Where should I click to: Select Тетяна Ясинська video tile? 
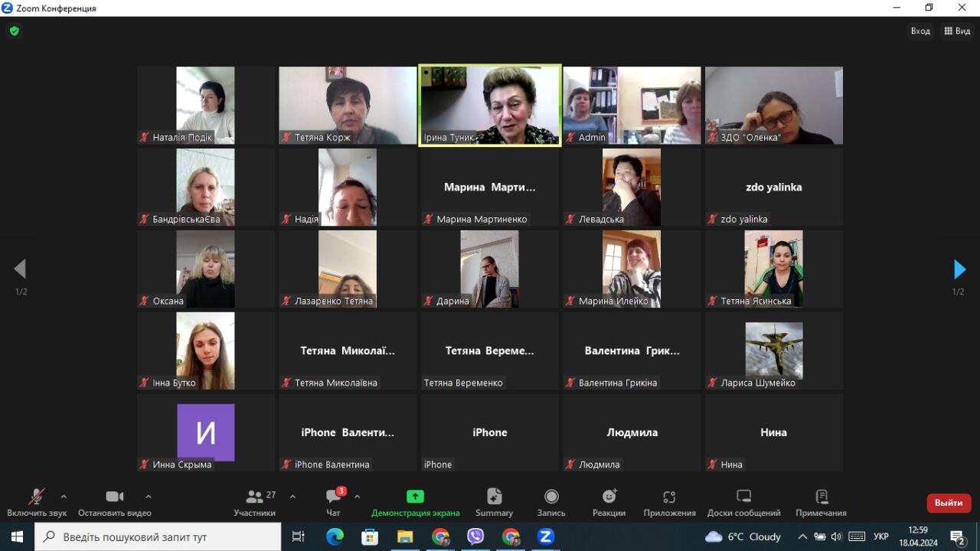(774, 269)
